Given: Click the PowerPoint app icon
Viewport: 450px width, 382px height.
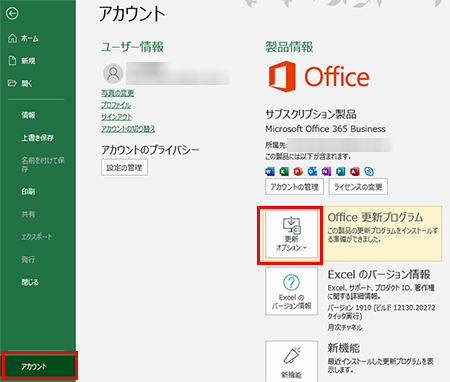Looking at the screenshot, I should (298, 171).
